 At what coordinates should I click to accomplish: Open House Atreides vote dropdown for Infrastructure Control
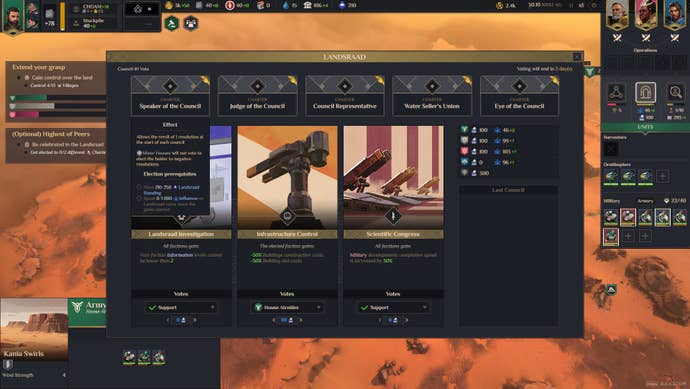pyautogui.click(x=287, y=308)
